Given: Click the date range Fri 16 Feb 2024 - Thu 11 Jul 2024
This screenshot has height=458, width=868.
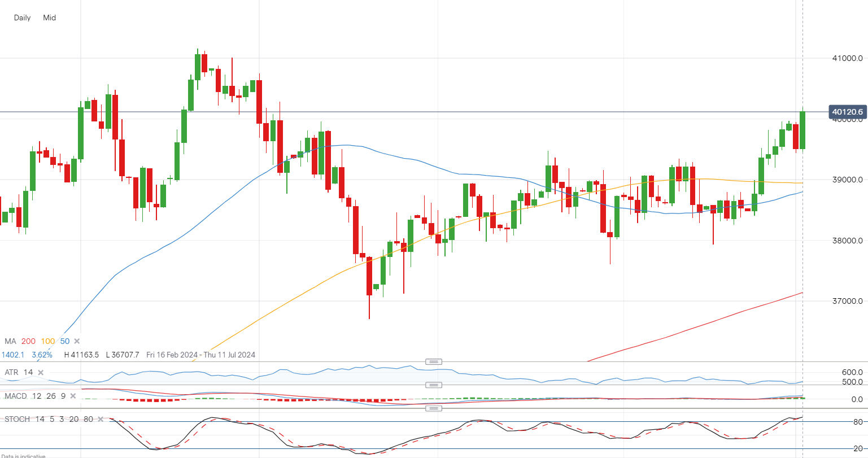Looking at the screenshot, I should (x=201, y=355).
